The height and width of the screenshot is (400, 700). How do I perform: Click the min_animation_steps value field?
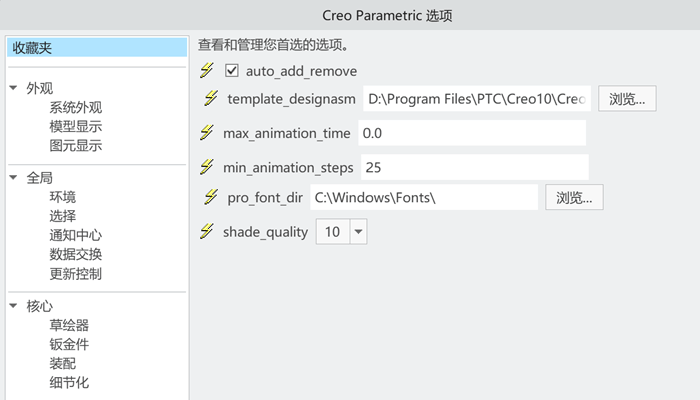[x=475, y=167]
